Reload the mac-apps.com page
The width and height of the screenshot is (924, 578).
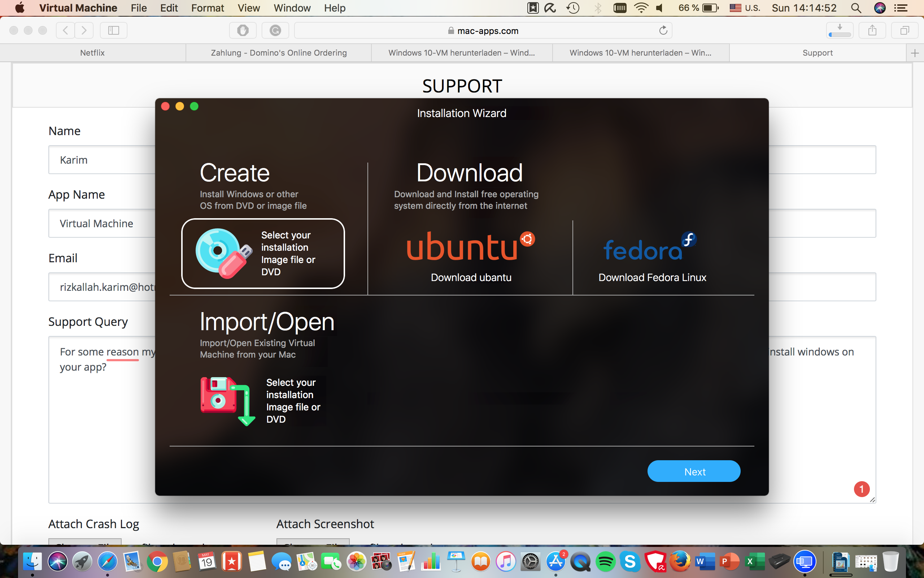(663, 30)
